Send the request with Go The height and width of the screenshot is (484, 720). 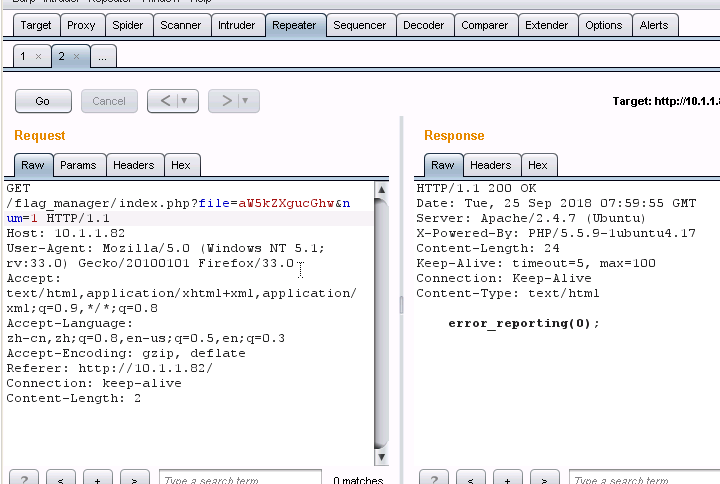[43, 101]
